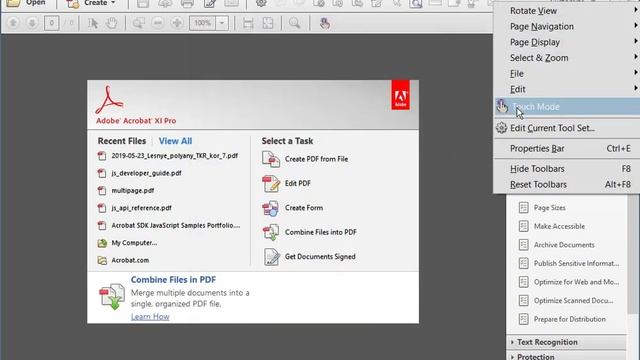Open the Page Display submenu
This screenshot has width=640, height=360.
tap(567, 42)
